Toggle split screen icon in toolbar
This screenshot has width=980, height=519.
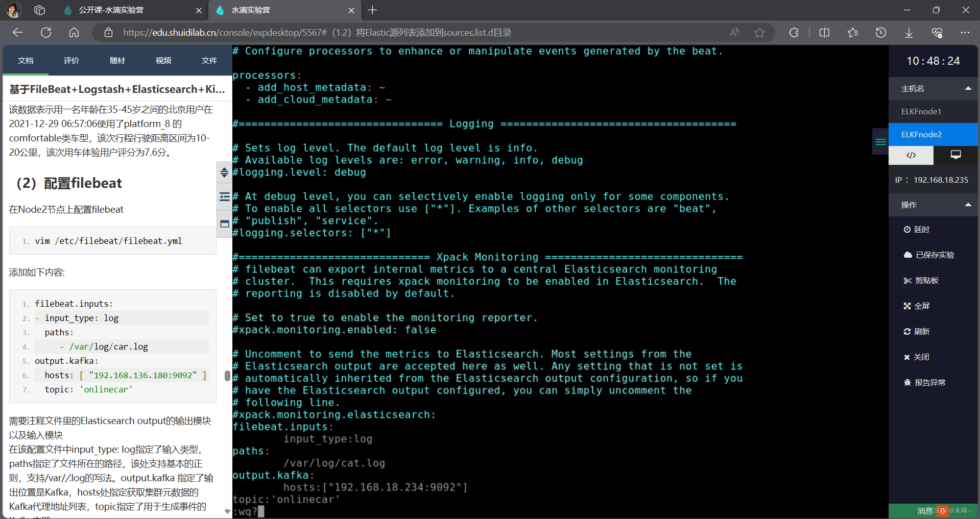point(824,33)
